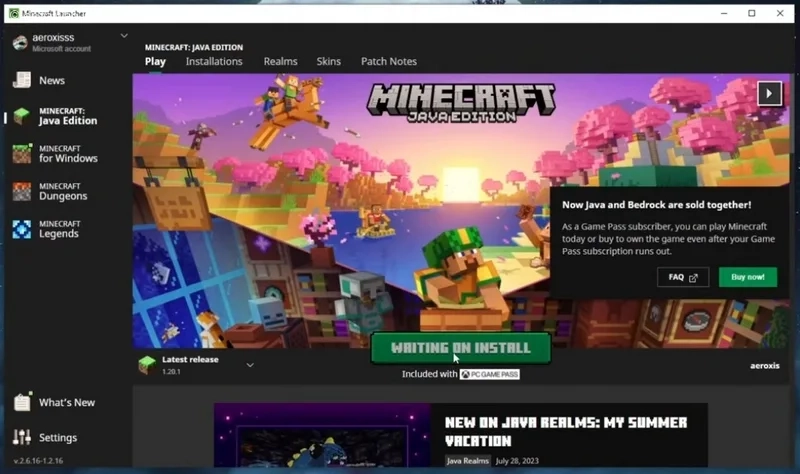This screenshot has width=800, height=474.
Task: Open Minecraft Dungeons icon
Action: point(21,192)
